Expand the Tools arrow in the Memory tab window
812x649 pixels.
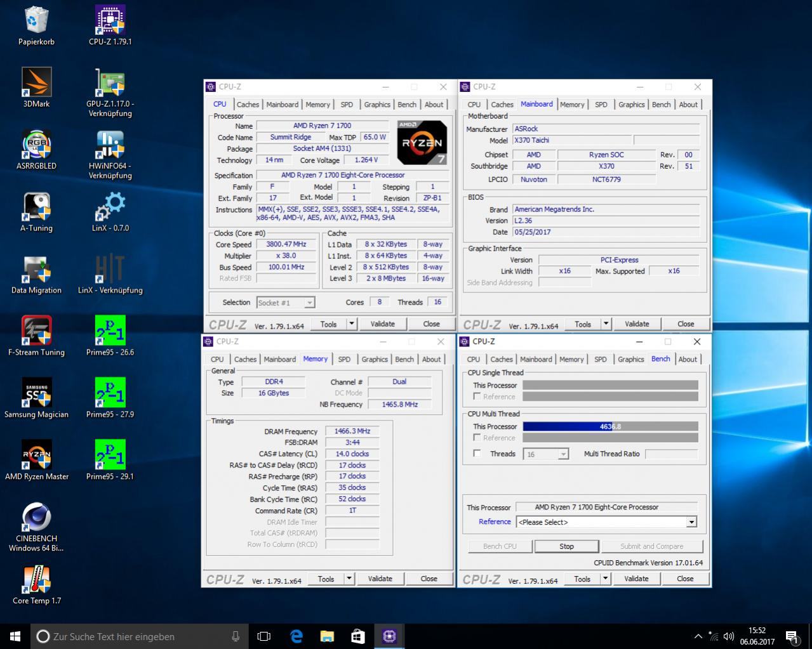click(349, 579)
